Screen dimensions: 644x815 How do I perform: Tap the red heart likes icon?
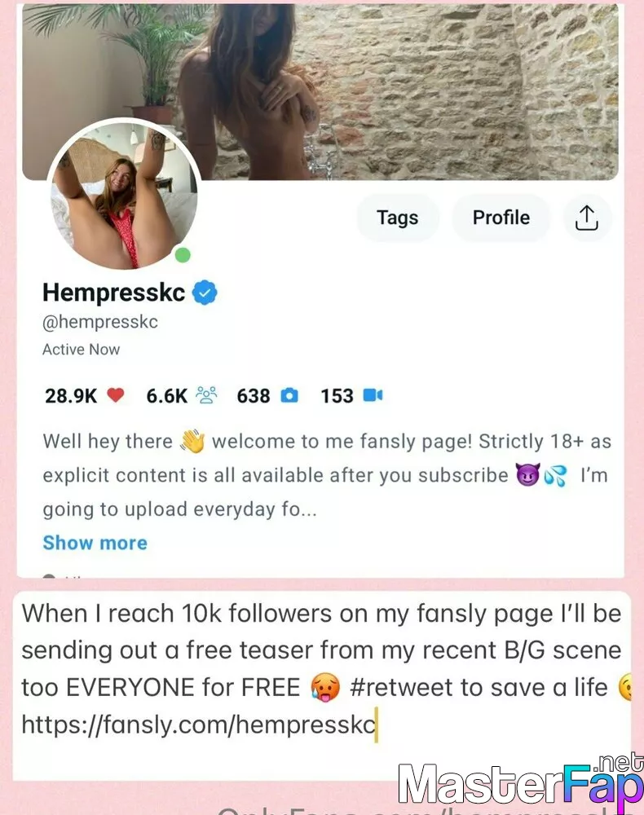click(x=116, y=395)
